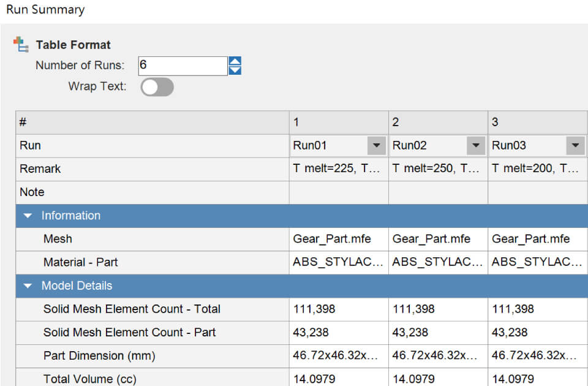
Task: Click the Number of Runs input field
Action: pyautogui.click(x=182, y=66)
